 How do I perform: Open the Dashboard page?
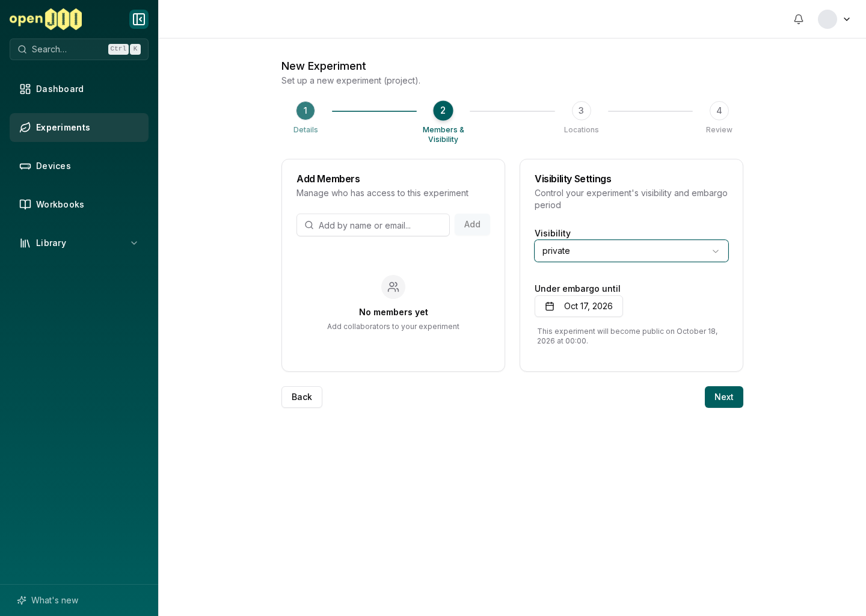(79, 89)
